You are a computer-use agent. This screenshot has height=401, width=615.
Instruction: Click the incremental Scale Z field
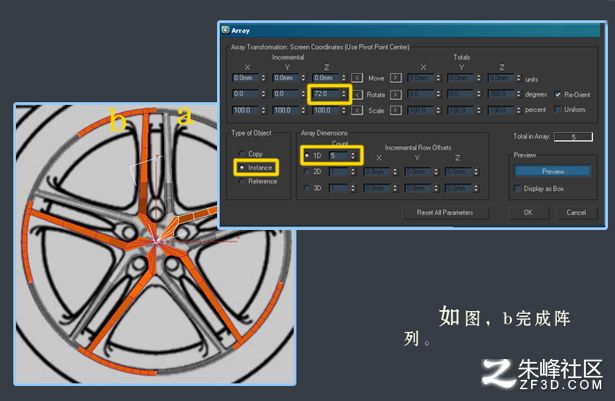coord(326,110)
